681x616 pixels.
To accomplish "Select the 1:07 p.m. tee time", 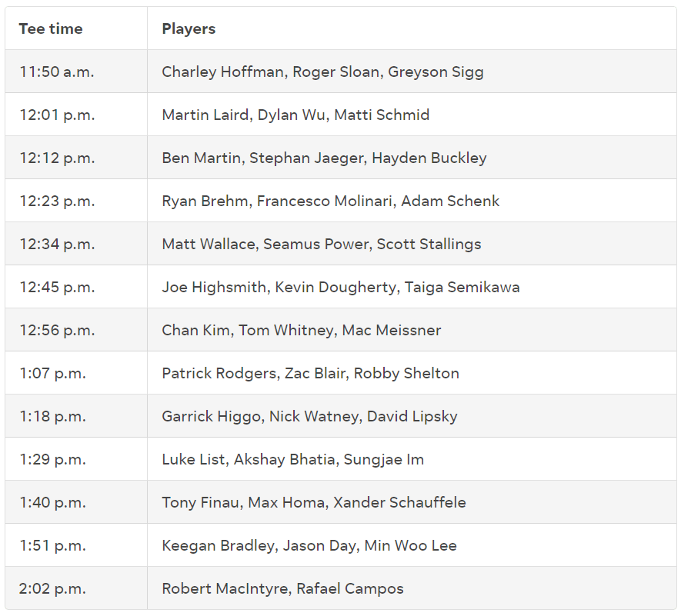I will pos(52,373).
